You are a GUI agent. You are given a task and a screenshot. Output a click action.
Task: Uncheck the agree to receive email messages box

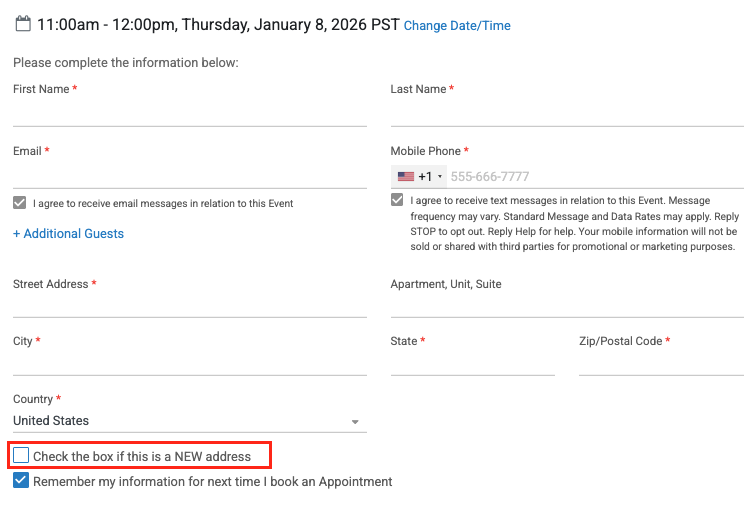click(x=20, y=203)
